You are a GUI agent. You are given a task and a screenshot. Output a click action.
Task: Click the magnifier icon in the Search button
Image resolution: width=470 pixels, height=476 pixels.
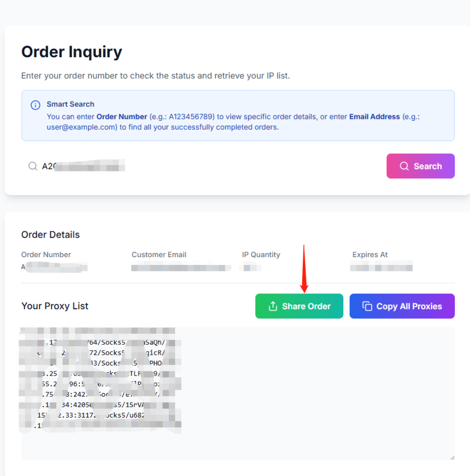[404, 166]
